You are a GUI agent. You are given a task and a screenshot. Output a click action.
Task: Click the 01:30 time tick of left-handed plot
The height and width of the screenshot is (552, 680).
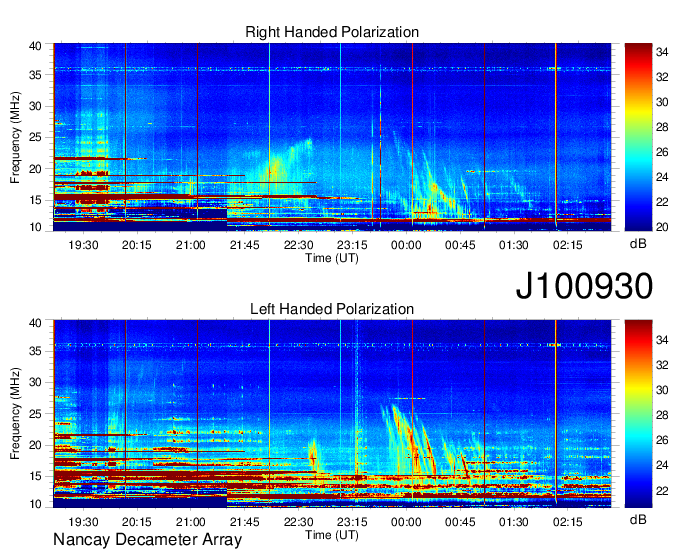513,522
